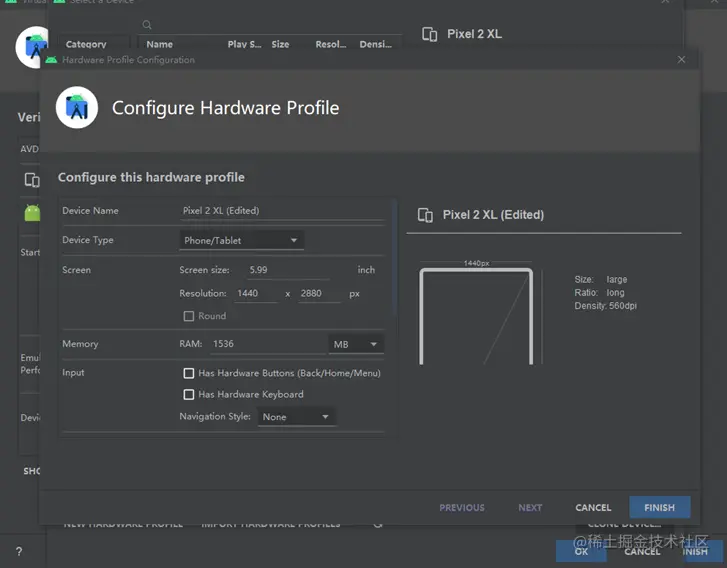Toggle Has Hardware Keyboard checkbox

coord(189,395)
